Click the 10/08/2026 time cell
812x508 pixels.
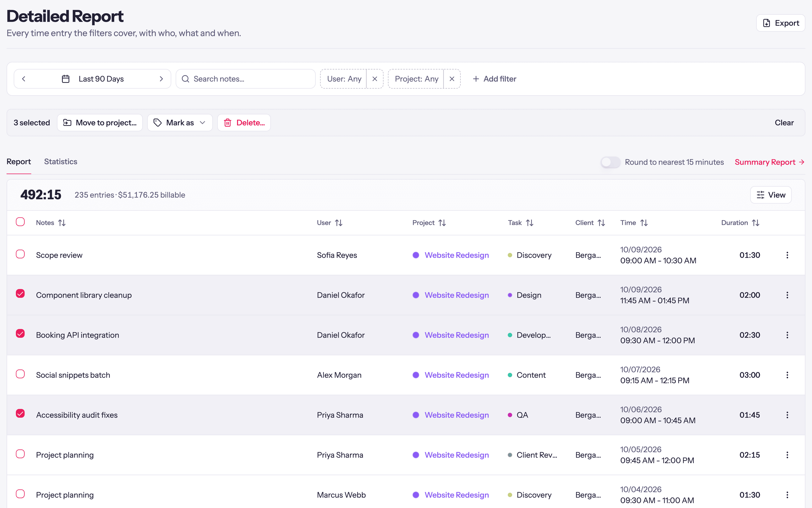pyautogui.click(x=657, y=335)
